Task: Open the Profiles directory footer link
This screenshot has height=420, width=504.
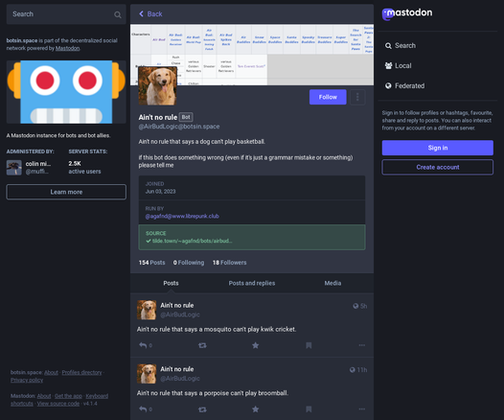Action: 81,372
